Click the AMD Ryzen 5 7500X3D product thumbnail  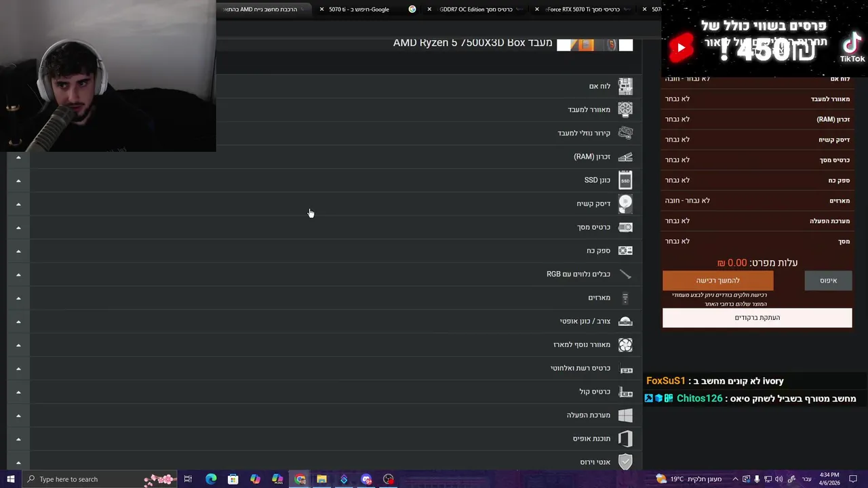click(595, 44)
